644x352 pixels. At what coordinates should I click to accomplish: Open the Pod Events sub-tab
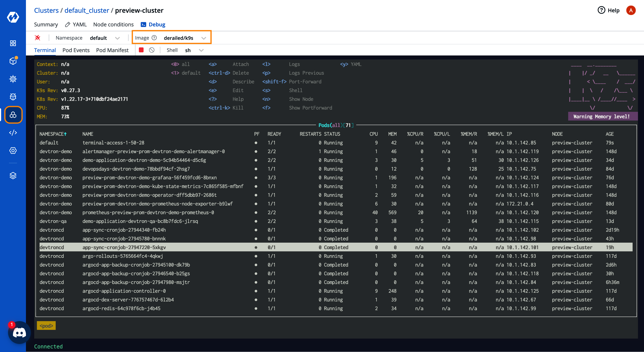click(76, 50)
